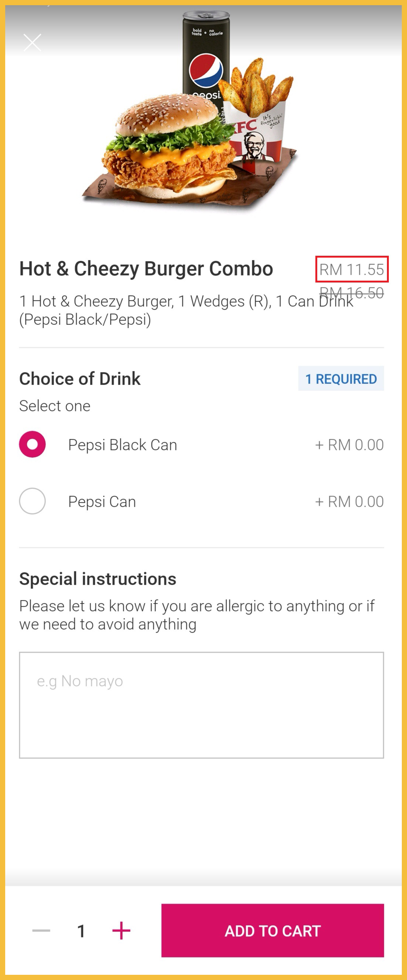Increase quantity with the plus icon
Image resolution: width=407 pixels, height=980 pixels.
point(121,931)
